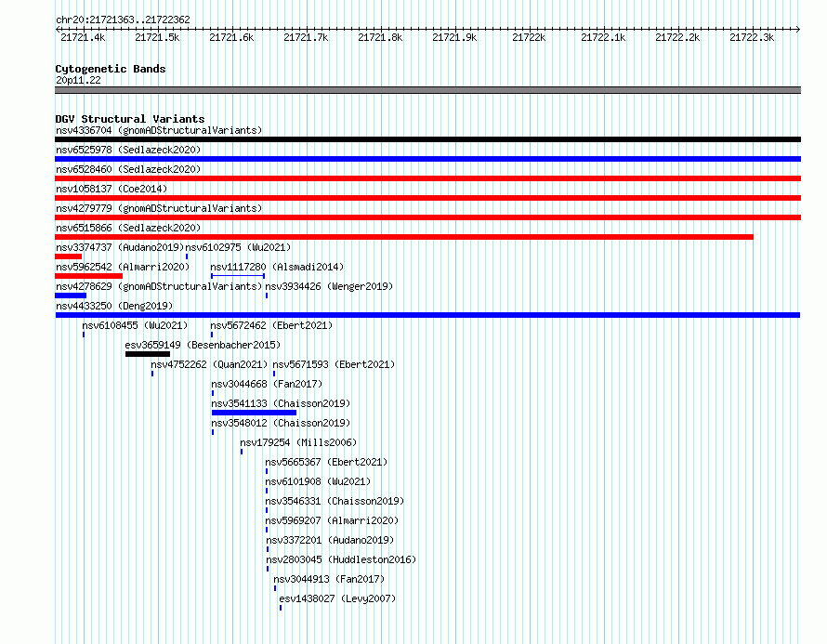The width and height of the screenshot is (827, 644).
Task: Click the black bar under nsv4336704
Action: click(x=427, y=139)
